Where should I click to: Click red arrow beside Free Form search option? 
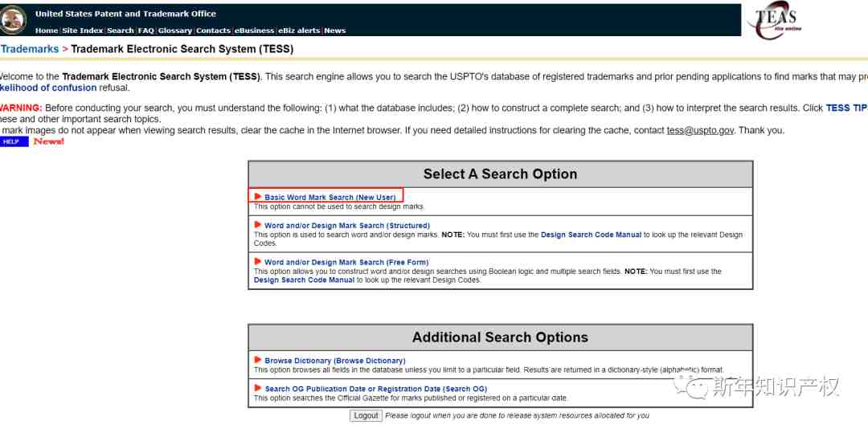tap(258, 261)
